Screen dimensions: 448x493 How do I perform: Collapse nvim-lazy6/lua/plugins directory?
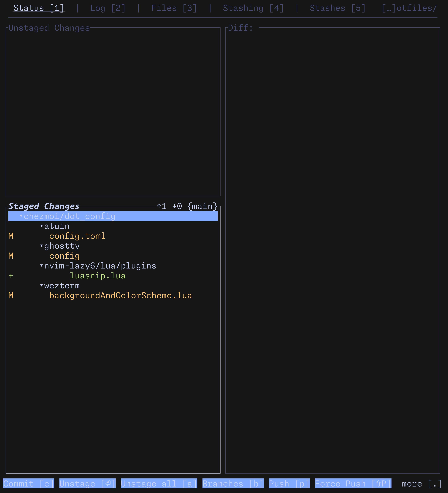(x=42, y=266)
